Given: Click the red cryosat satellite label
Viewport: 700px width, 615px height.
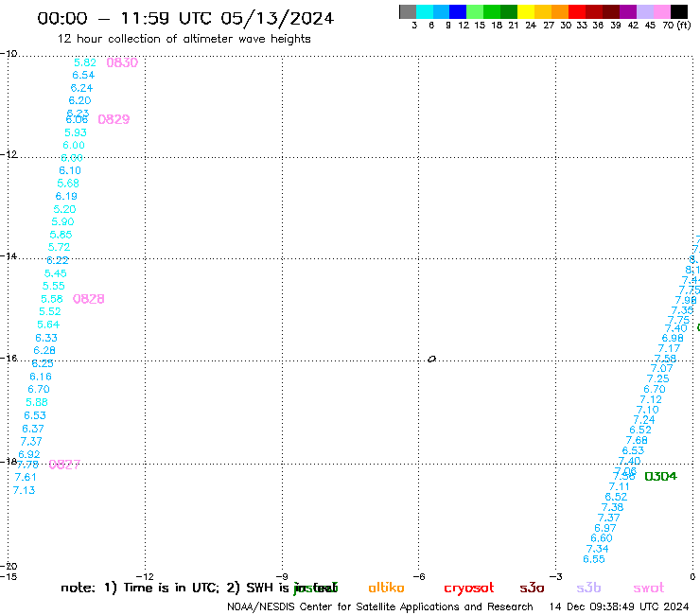Looking at the screenshot, I should point(469,589).
